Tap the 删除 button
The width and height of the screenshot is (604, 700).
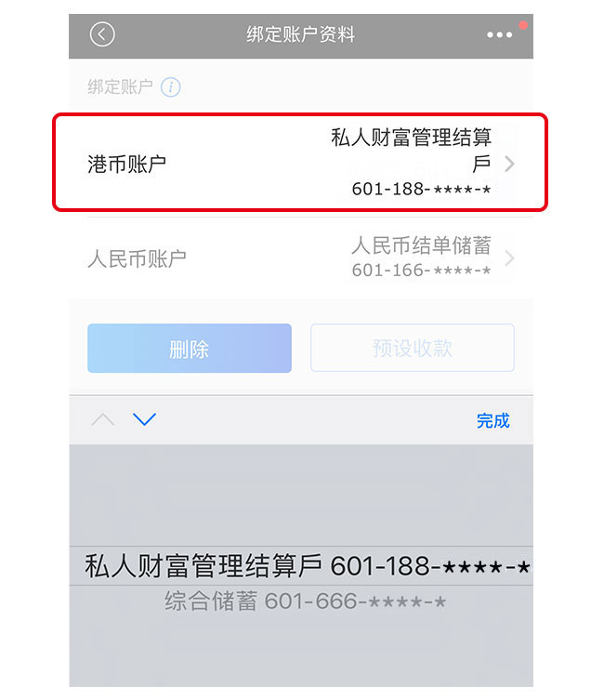[x=190, y=349]
